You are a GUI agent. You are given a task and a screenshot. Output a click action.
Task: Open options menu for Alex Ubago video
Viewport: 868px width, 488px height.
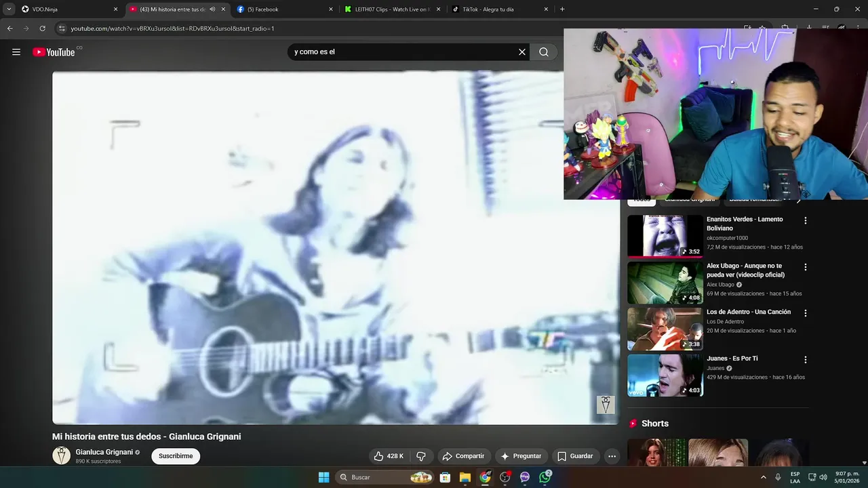tap(806, 267)
